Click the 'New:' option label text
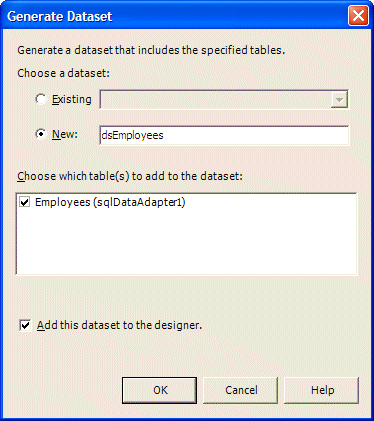This screenshot has width=374, height=421. click(65, 134)
